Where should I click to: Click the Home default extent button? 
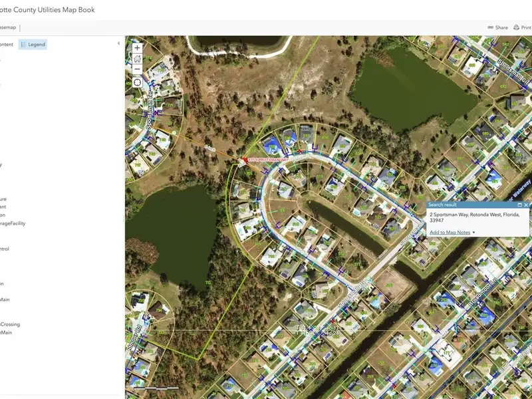point(137,59)
